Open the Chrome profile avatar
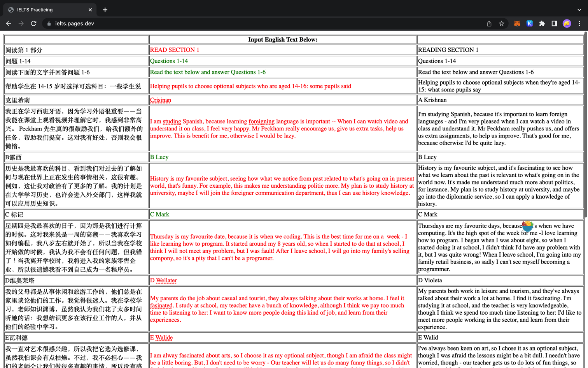This screenshot has width=588, height=368. coord(567,23)
